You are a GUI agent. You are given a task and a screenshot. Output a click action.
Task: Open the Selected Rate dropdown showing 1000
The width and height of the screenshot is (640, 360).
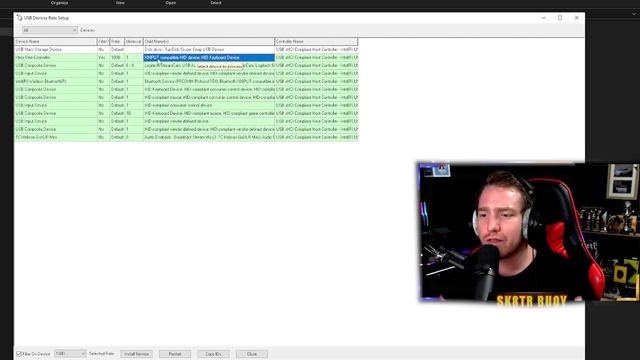tap(70, 353)
